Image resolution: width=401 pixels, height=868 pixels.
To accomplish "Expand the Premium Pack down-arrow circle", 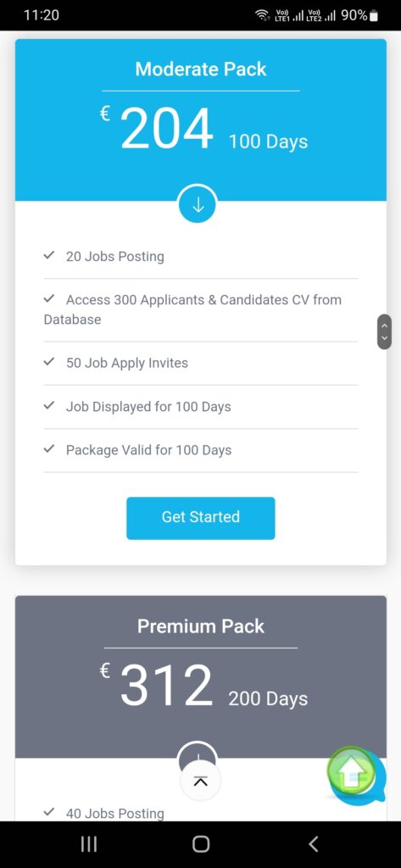I will click(198, 753).
